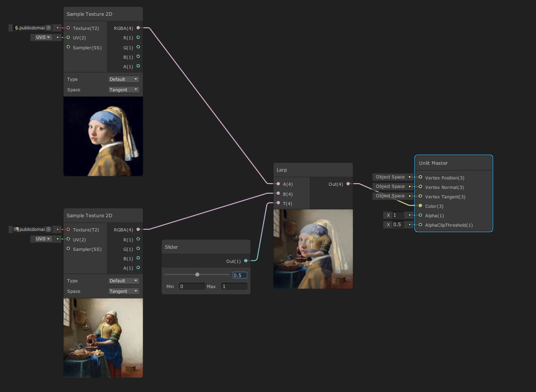
Task: Click the Slider node's slider handle
Action: coord(197,274)
